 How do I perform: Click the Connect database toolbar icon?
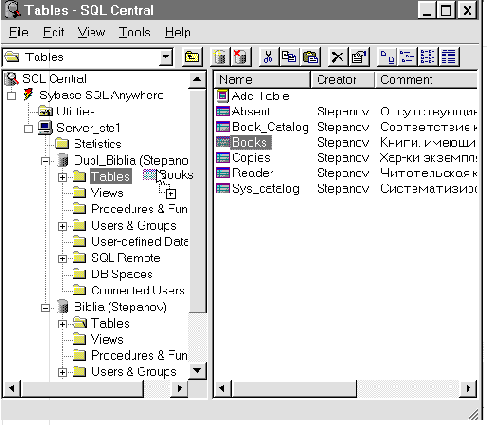220,57
